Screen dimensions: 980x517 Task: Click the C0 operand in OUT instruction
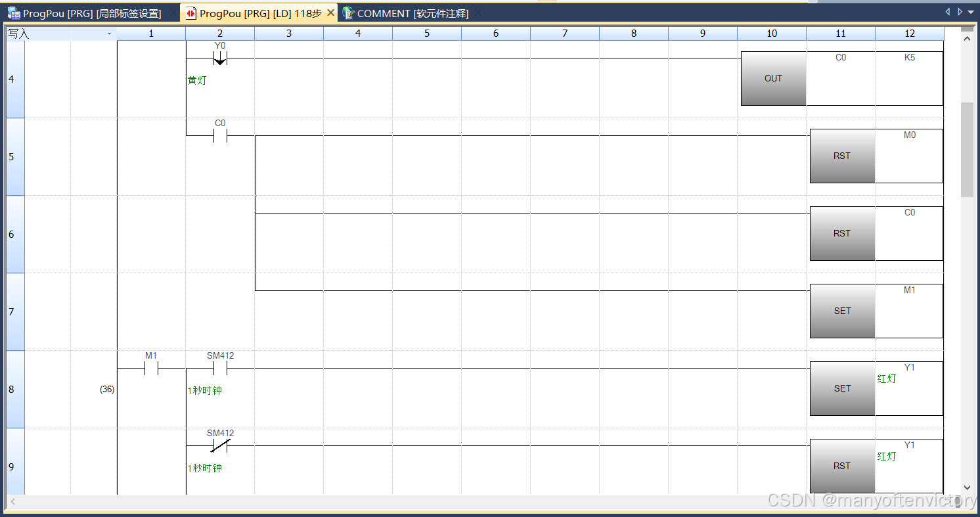841,58
